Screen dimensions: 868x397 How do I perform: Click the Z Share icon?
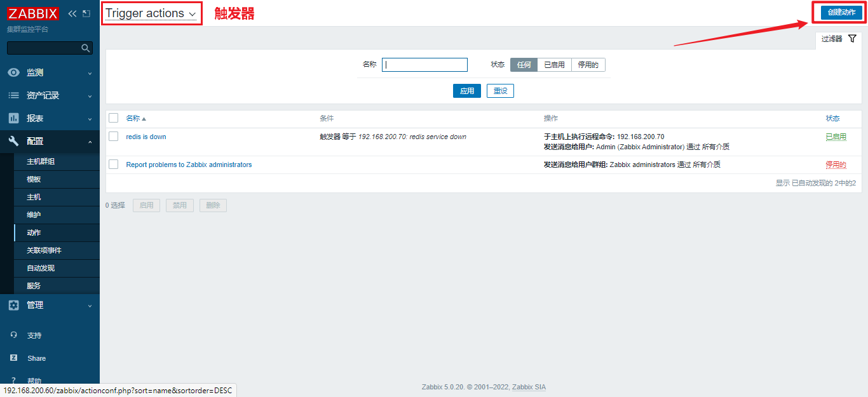tap(14, 358)
